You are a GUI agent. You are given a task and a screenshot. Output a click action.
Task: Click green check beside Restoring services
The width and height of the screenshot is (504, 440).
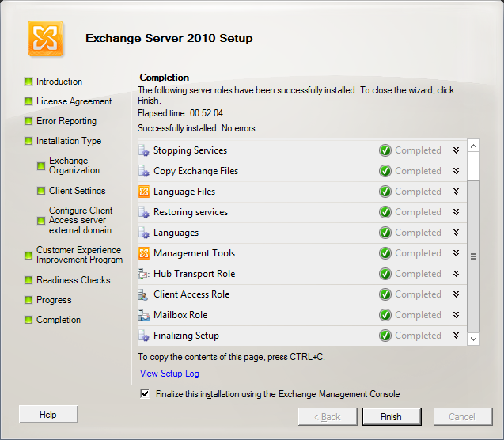(385, 212)
